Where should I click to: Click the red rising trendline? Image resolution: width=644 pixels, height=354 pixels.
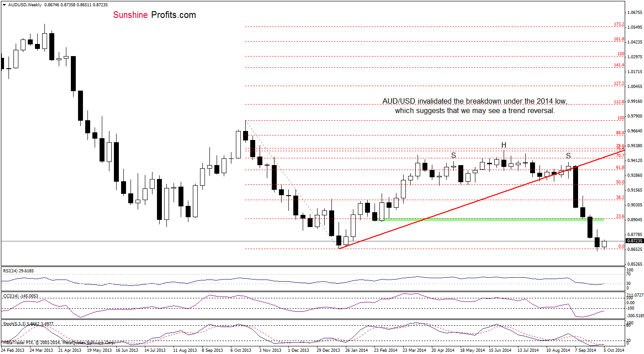[x=481, y=200]
